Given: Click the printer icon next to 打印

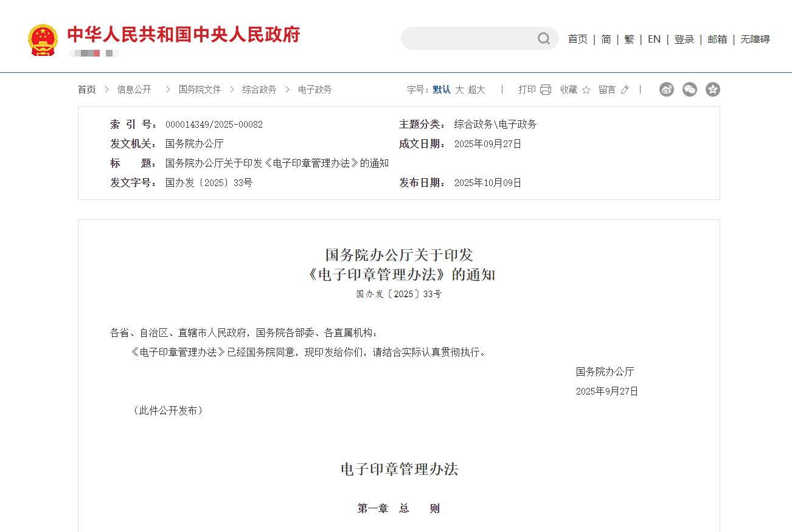Looking at the screenshot, I should click(x=544, y=89).
